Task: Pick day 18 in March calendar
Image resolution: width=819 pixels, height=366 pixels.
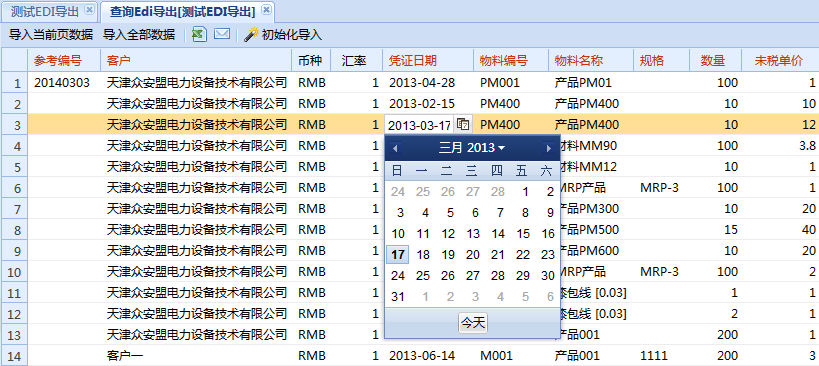Action: point(423,255)
